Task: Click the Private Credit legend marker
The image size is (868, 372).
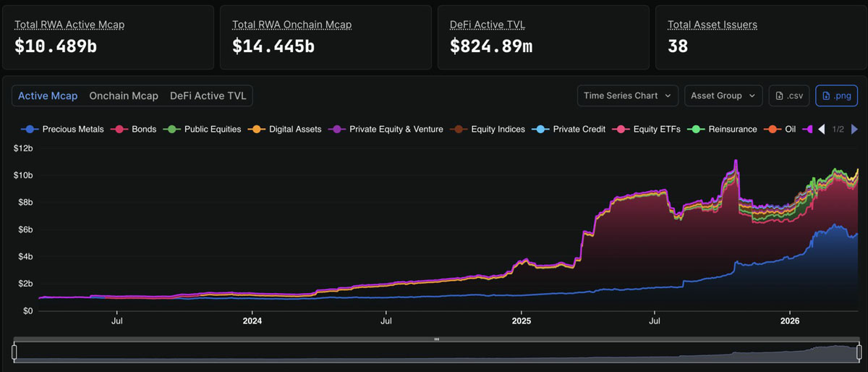Action: click(x=540, y=130)
